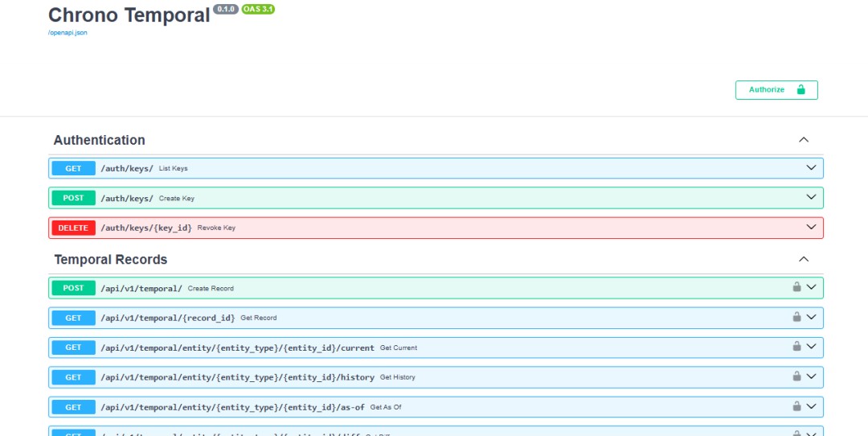Click the 'Get As Of' summary text

(x=386, y=407)
